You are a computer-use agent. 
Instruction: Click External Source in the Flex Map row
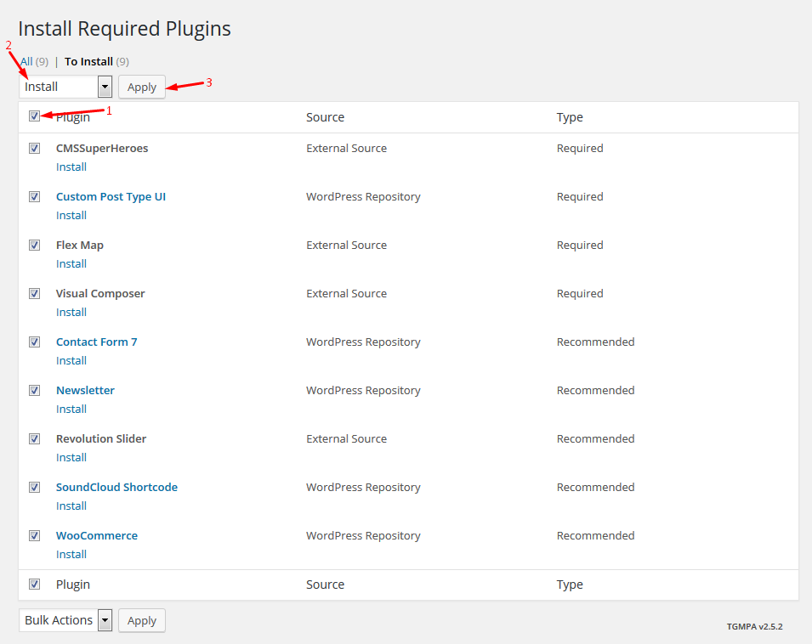pyautogui.click(x=346, y=246)
